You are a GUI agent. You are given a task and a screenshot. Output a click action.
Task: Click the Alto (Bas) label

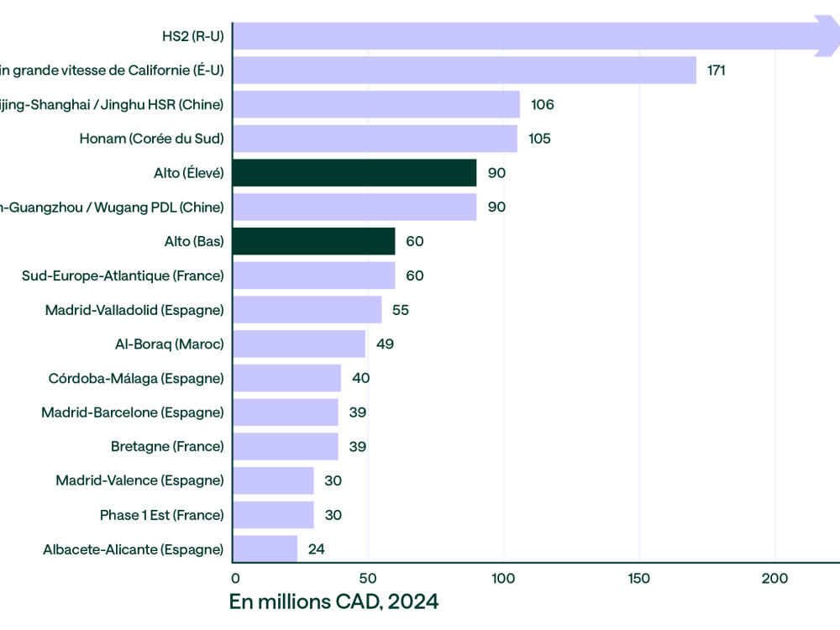(194, 242)
